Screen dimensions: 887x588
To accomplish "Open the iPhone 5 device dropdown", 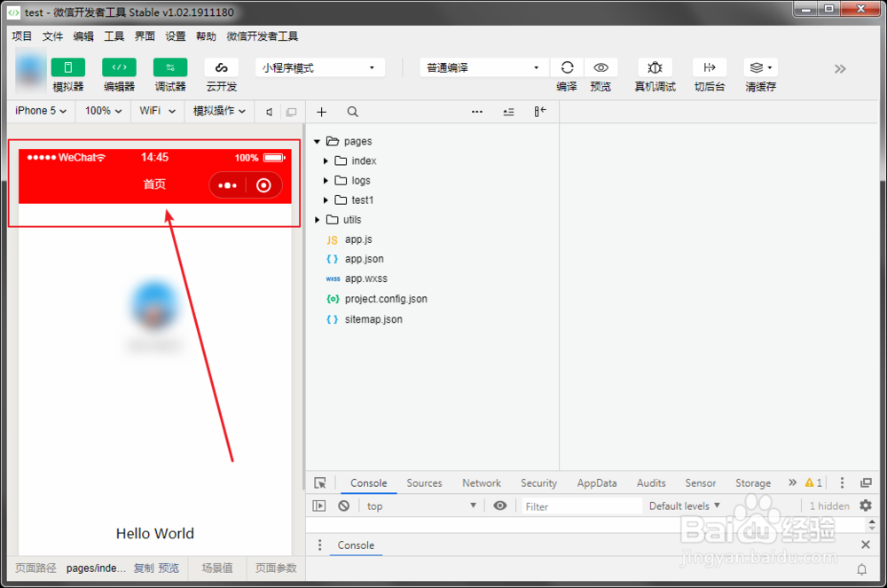I will (x=40, y=111).
